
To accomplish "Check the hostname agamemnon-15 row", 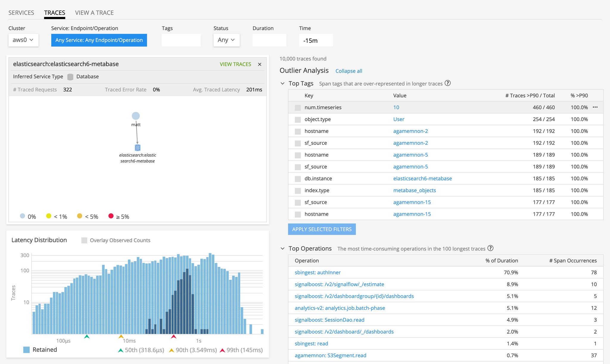I will 298,214.
